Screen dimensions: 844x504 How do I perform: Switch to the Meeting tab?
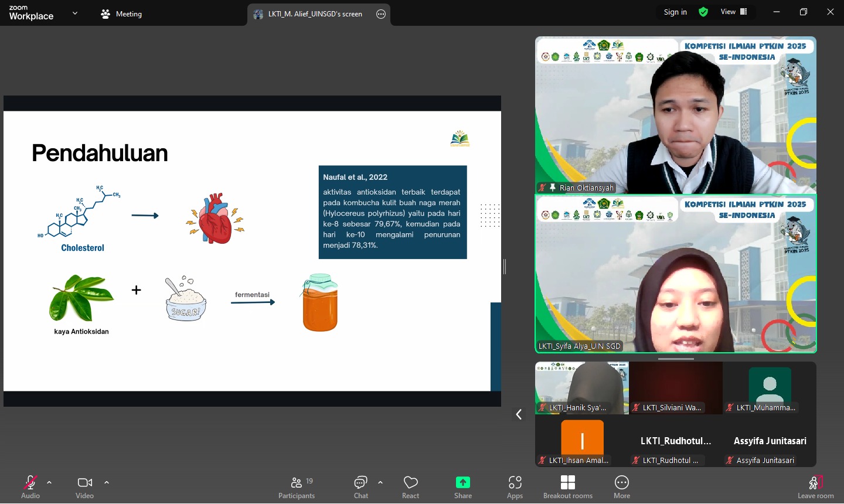121,14
